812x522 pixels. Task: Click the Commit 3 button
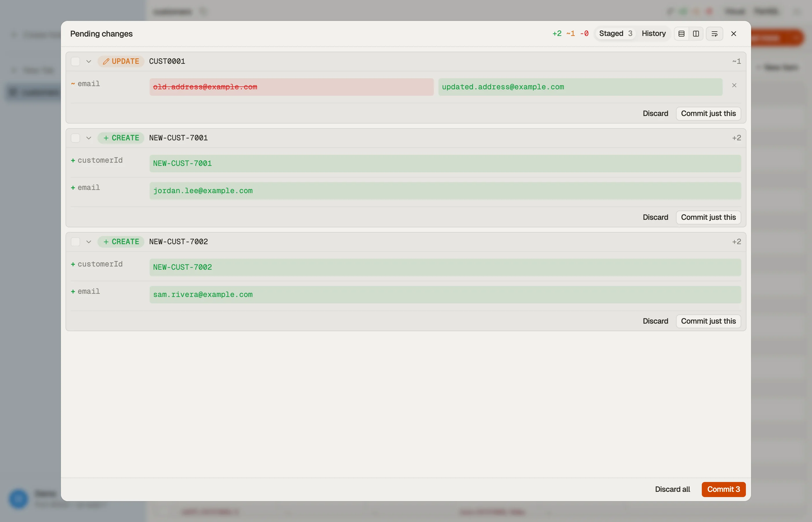[724, 489]
